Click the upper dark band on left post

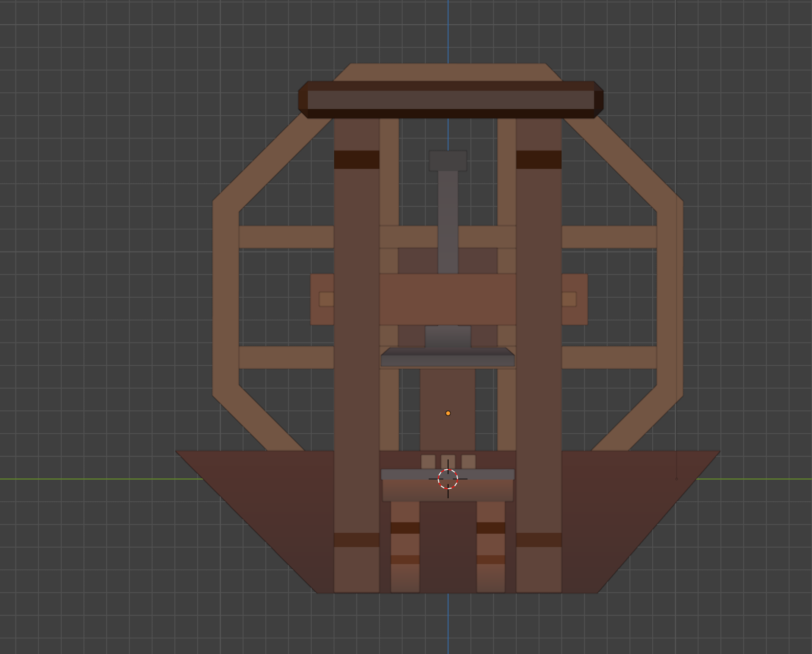pos(357,160)
